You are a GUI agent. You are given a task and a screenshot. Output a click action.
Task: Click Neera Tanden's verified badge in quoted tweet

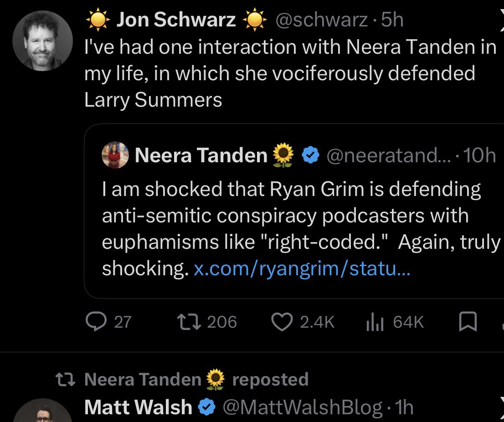(x=311, y=156)
